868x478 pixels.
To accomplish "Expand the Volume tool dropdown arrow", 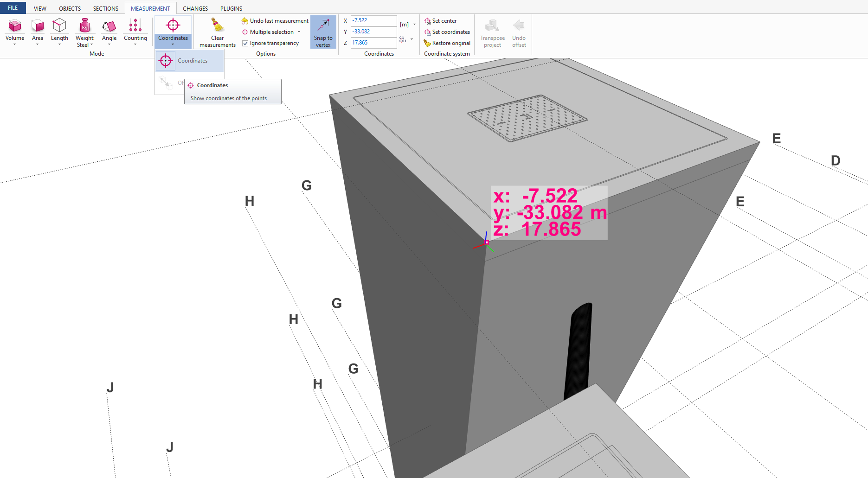I will [x=15, y=45].
